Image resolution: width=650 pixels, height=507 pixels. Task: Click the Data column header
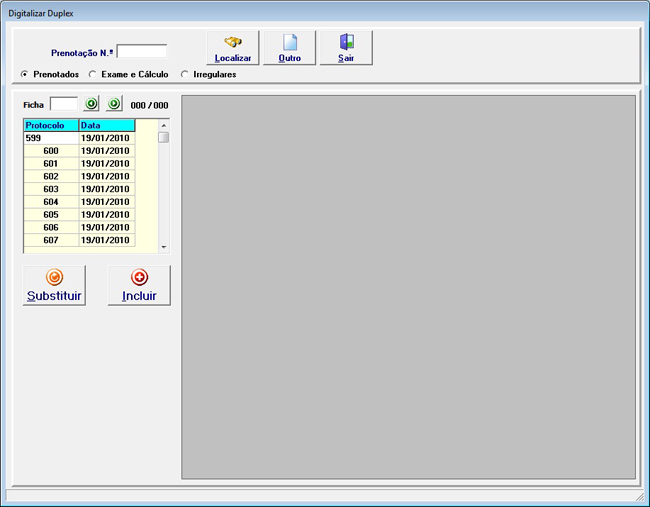pos(107,125)
